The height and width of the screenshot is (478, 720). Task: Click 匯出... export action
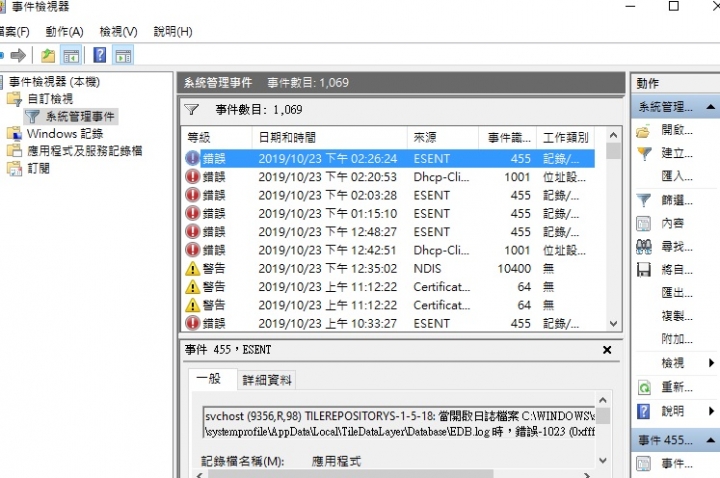pos(677,292)
